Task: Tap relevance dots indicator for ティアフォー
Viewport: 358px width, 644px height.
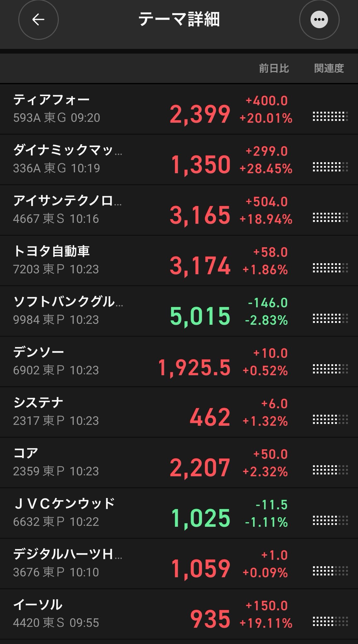Action: coord(330,116)
